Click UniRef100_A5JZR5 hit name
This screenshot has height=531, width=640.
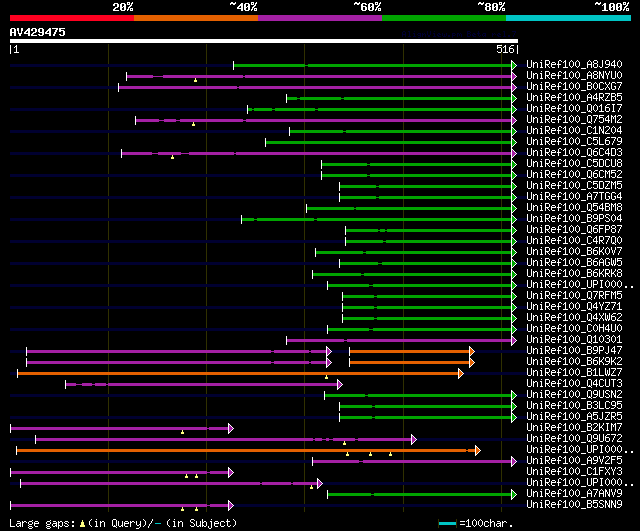[574, 417]
